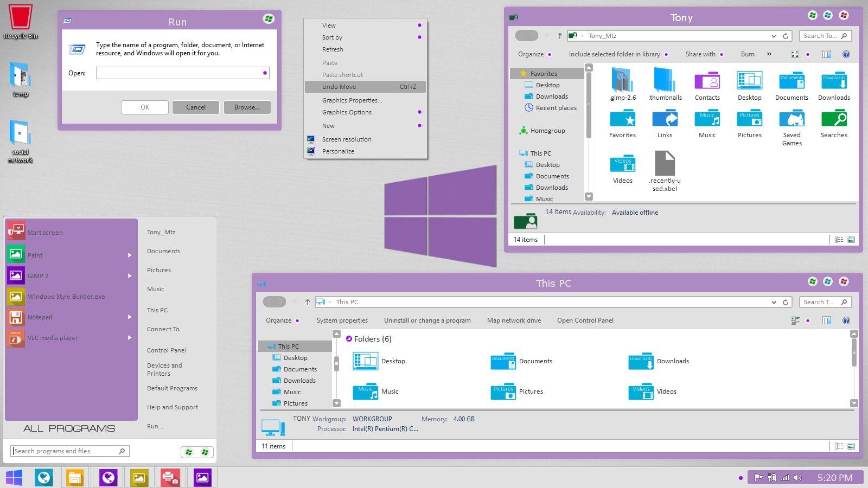Switch Tony window status bar to details view
The height and width of the screenshot is (488, 868).
pyautogui.click(x=839, y=240)
